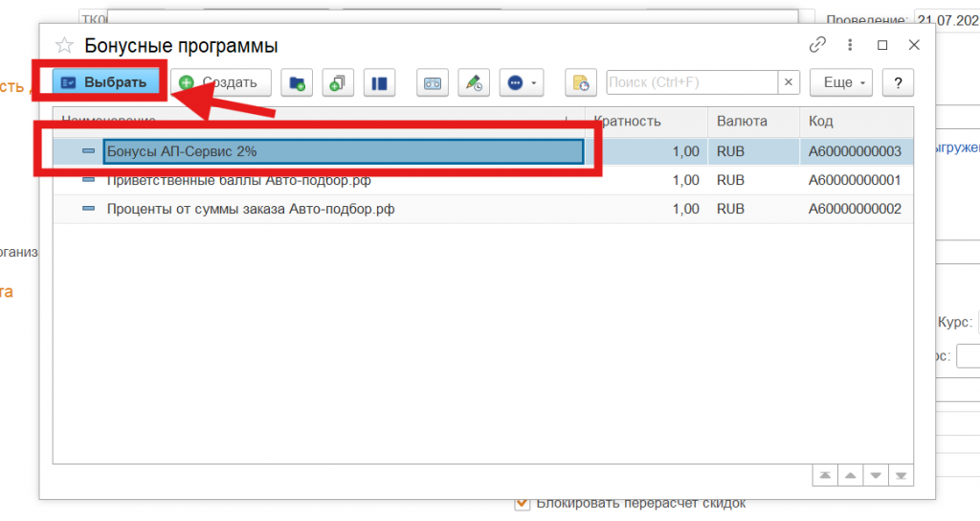This screenshot has height=521, width=980.
Task: Click the pencil with clock icon
Action: (x=474, y=83)
